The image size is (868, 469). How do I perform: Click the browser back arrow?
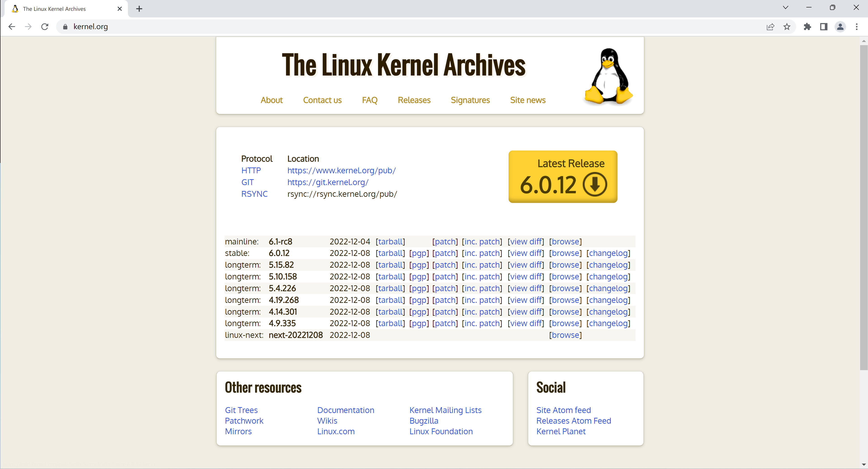tap(12, 27)
